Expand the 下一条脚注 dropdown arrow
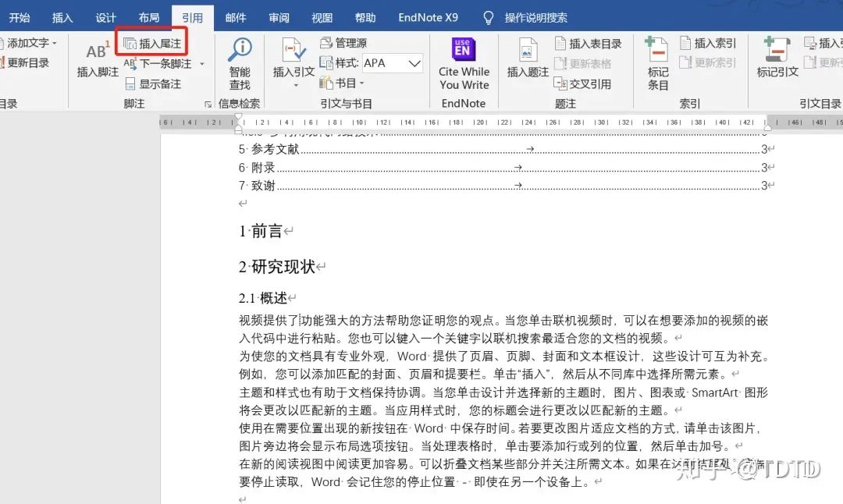 (x=202, y=64)
